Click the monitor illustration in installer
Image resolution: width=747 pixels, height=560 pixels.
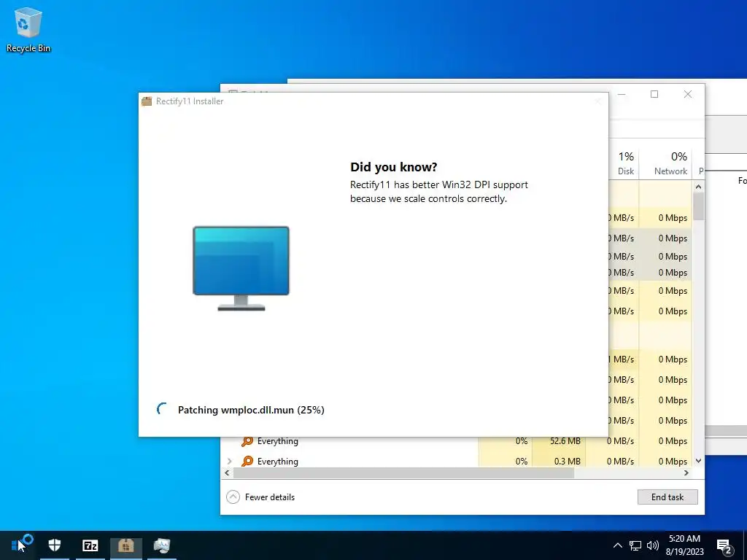tap(241, 268)
